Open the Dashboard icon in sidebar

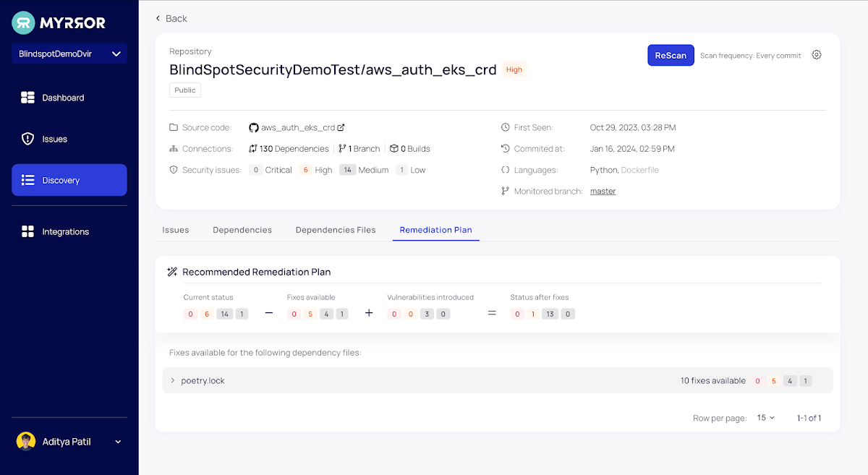27,98
